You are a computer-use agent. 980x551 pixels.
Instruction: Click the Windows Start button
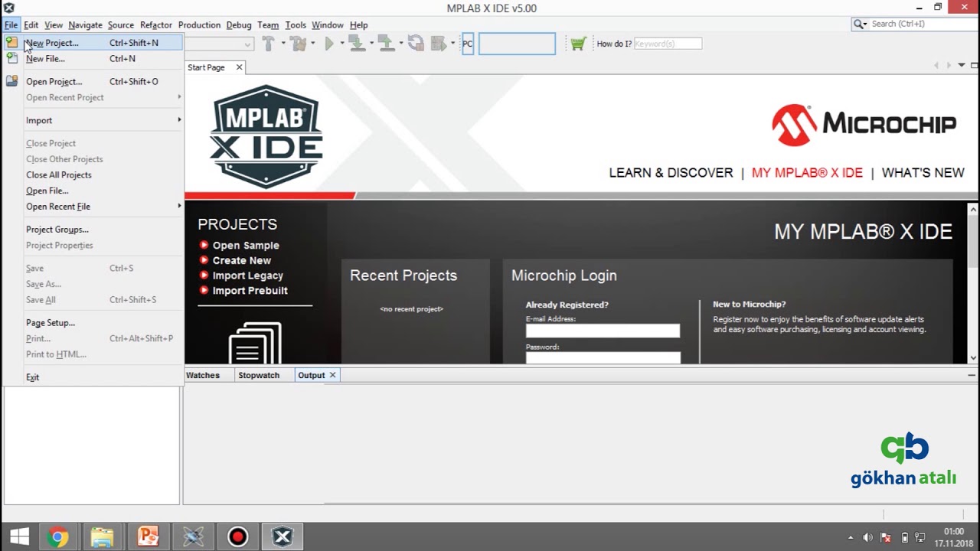[x=19, y=537]
